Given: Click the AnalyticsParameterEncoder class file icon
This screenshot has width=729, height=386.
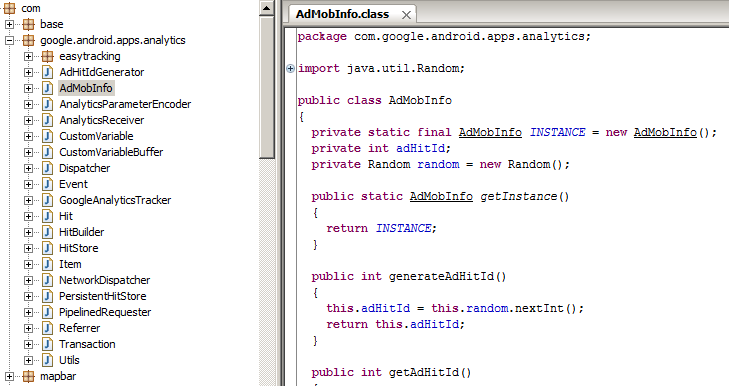Looking at the screenshot, I should pos(47,104).
